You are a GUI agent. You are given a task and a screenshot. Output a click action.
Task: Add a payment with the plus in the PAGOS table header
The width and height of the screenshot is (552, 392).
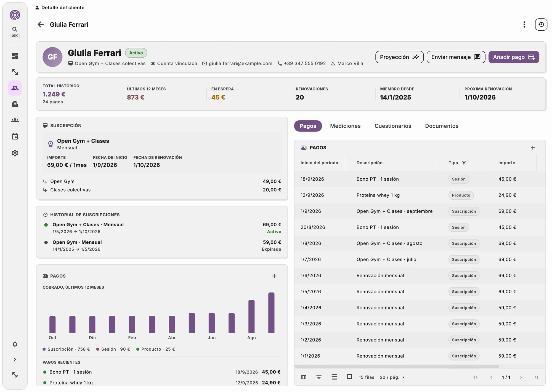[533, 148]
